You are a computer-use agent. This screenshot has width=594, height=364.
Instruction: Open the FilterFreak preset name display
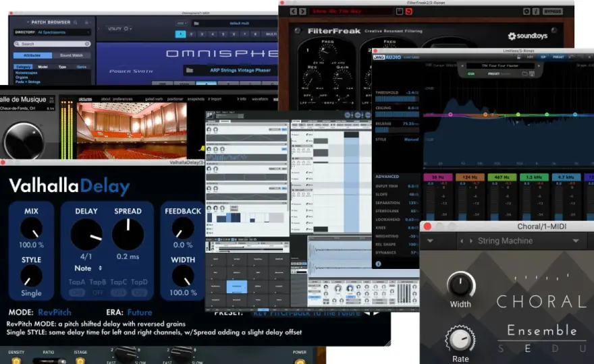tap(351, 11)
